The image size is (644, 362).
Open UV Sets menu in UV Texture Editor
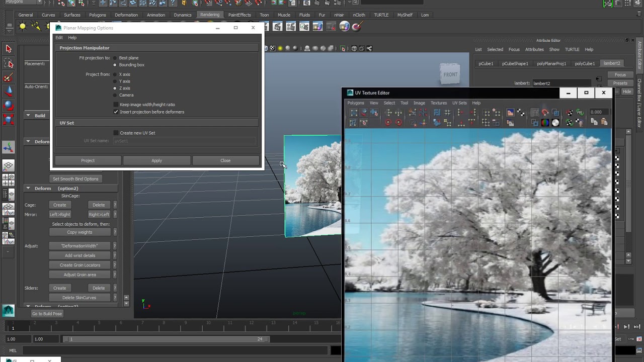[x=459, y=103]
